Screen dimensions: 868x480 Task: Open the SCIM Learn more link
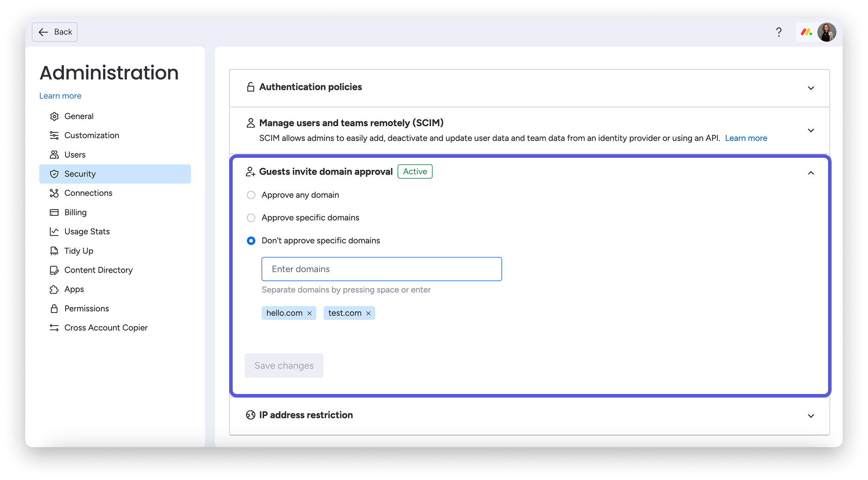(x=746, y=138)
